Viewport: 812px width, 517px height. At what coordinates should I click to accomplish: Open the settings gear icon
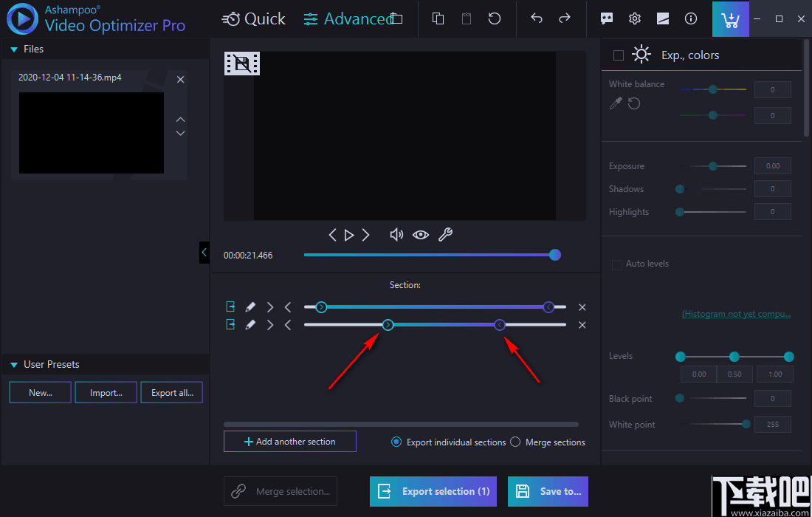634,18
